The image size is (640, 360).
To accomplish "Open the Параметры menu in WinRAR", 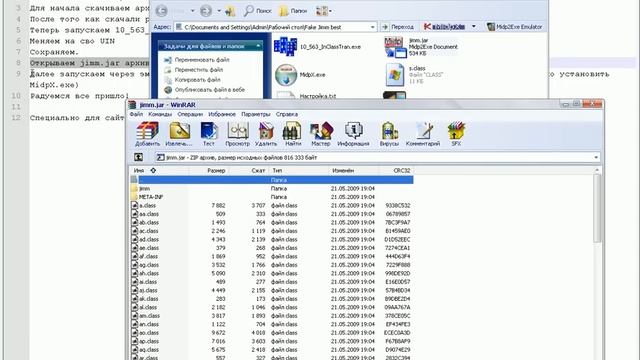I will 256,114.
